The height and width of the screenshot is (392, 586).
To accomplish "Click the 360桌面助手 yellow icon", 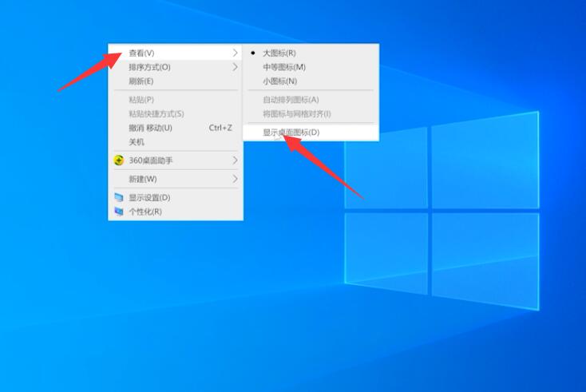I will (119, 160).
